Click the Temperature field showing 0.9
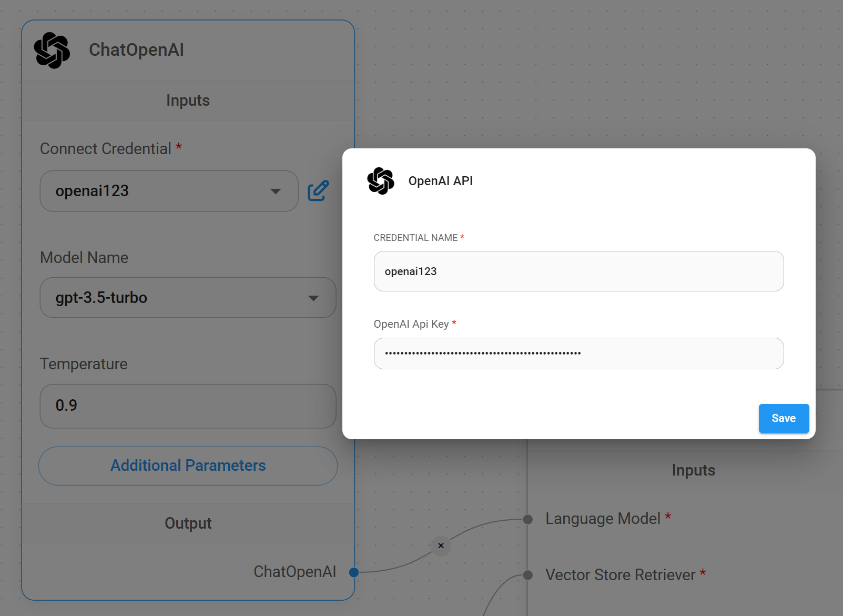This screenshot has height=616, width=843. coord(188,406)
